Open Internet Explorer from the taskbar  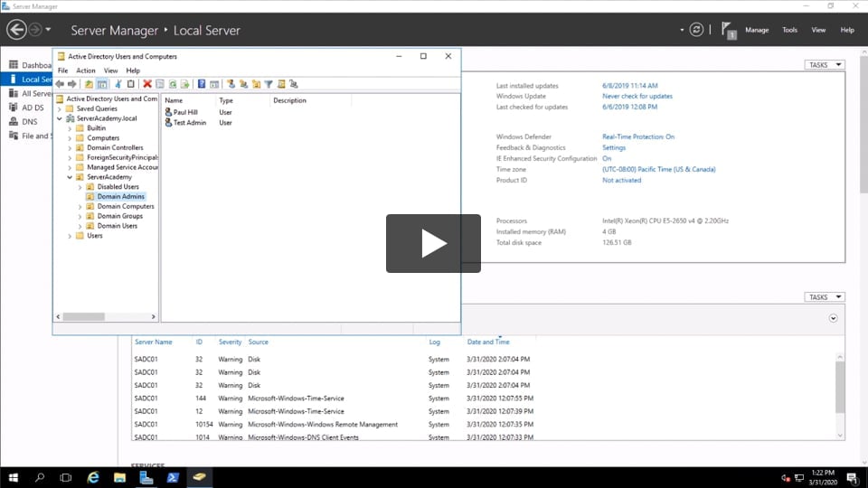coord(92,477)
